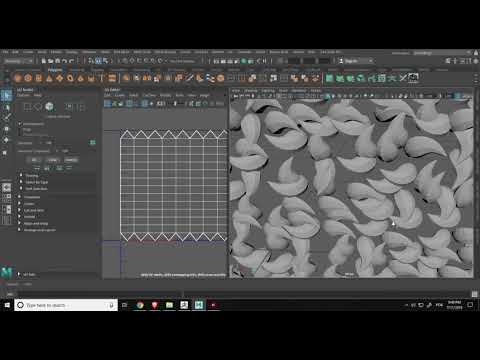This screenshot has width=480, height=360.
Task: Click the polygon cylinder shelf icon
Action: [39, 78]
